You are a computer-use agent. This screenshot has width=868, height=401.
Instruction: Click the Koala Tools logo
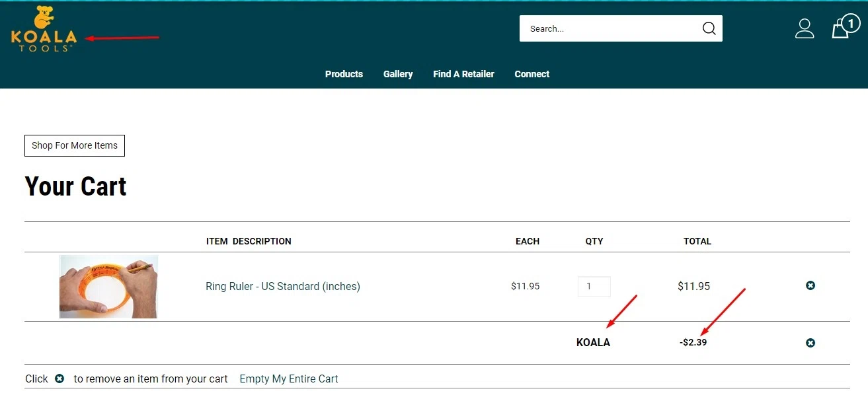point(44,28)
